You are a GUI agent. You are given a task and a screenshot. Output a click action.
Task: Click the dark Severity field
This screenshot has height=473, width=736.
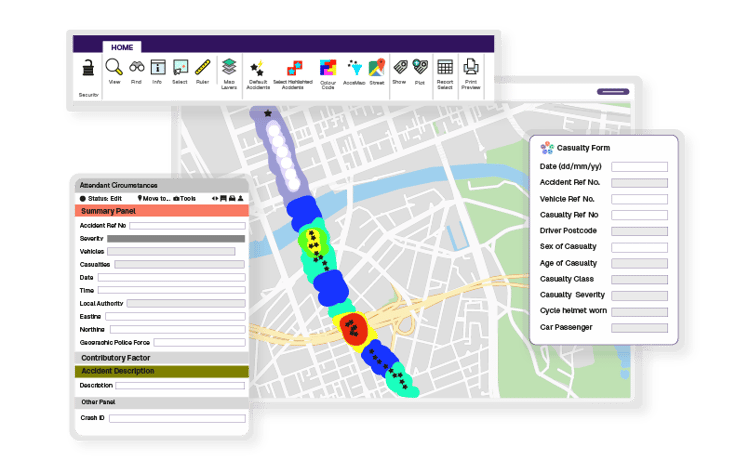176,239
